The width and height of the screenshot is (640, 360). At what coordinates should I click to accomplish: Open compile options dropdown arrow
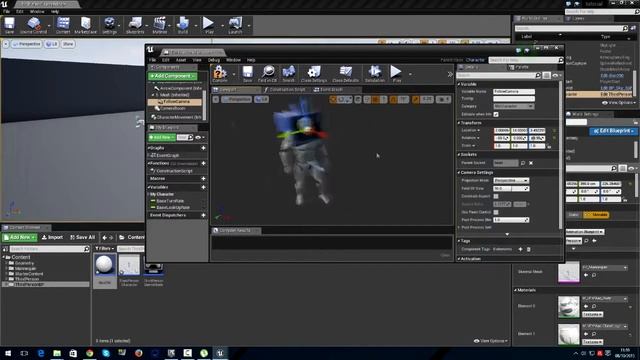(234, 74)
